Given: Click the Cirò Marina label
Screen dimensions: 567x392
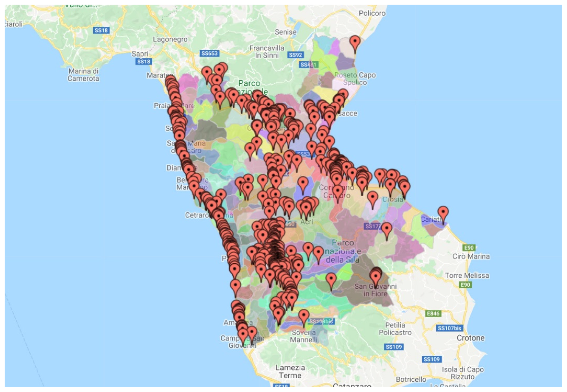Looking at the screenshot, I should (471, 256).
